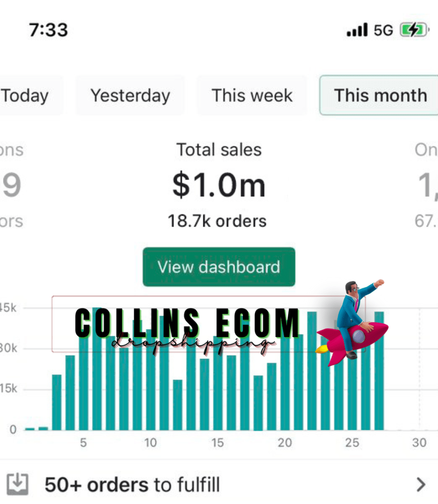The image size is (438, 504).
Task: Select the Yesterday tab
Action: point(130,96)
